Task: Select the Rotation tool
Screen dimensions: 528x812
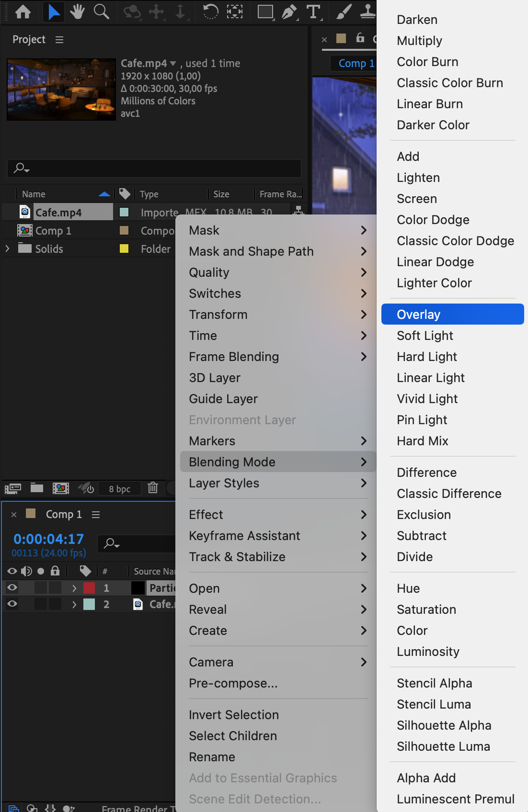Action: pos(210,11)
